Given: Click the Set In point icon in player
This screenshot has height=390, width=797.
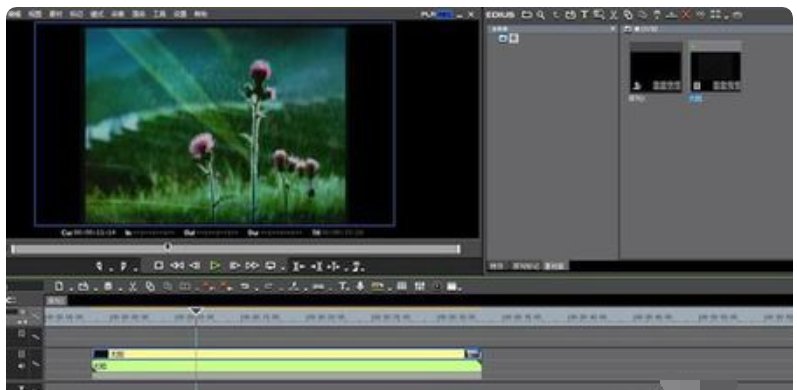Looking at the screenshot, I should coord(100,266).
